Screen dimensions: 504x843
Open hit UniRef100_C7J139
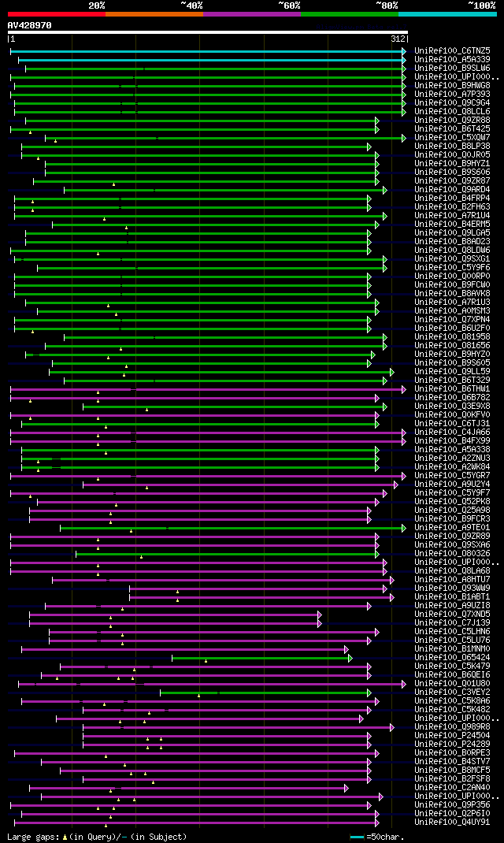tap(452, 623)
